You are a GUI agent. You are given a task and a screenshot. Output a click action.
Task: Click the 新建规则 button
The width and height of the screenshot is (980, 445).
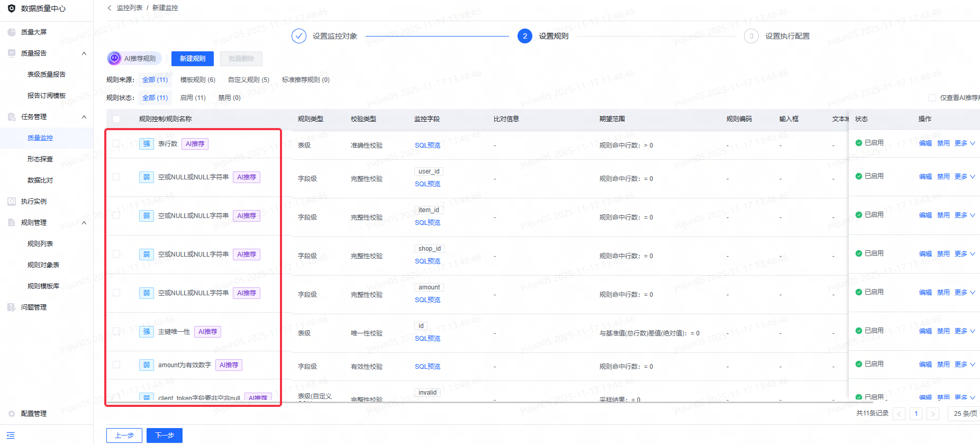pos(193,59)
